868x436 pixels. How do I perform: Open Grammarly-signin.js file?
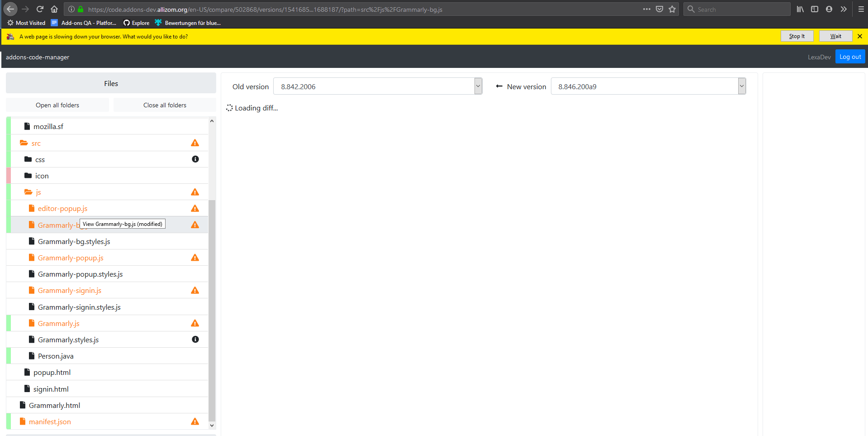pyautogui.click(x=70, y=290)
